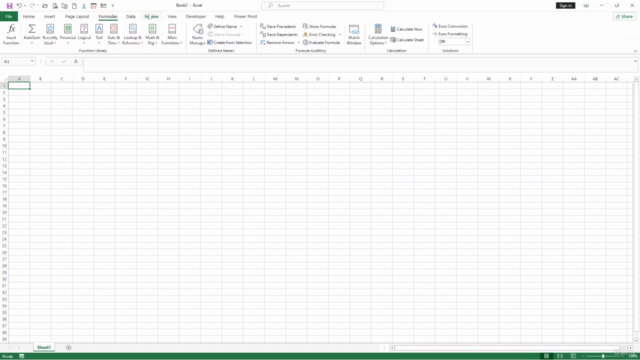The width and height of the screenshot is (640, 360).
Task: Click the Save icon in Quick Access Toolbar
Action: tap(9, 6)
